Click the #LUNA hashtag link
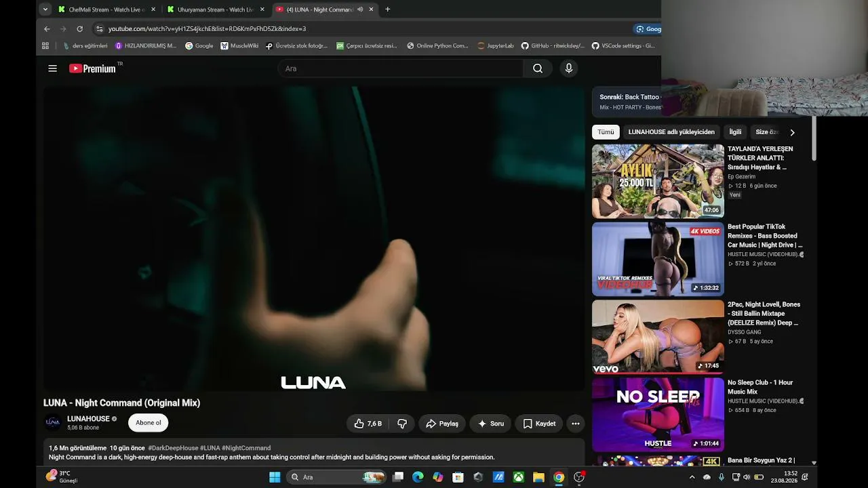The height and width of the screenshot is (488, 868). pos(210,448)
